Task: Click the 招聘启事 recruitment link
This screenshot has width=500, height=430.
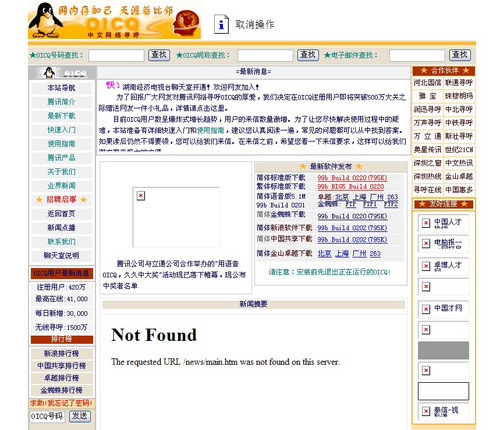Action: (x=62, y=200)
